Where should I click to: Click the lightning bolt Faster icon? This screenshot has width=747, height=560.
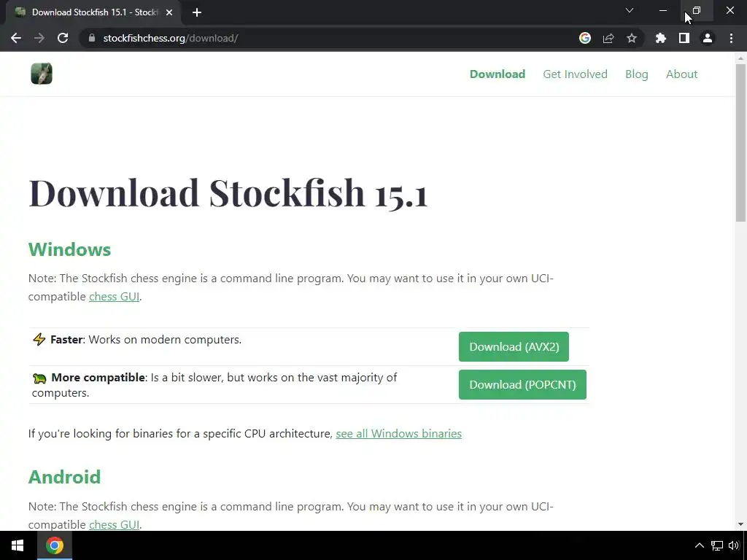[39, 339]
